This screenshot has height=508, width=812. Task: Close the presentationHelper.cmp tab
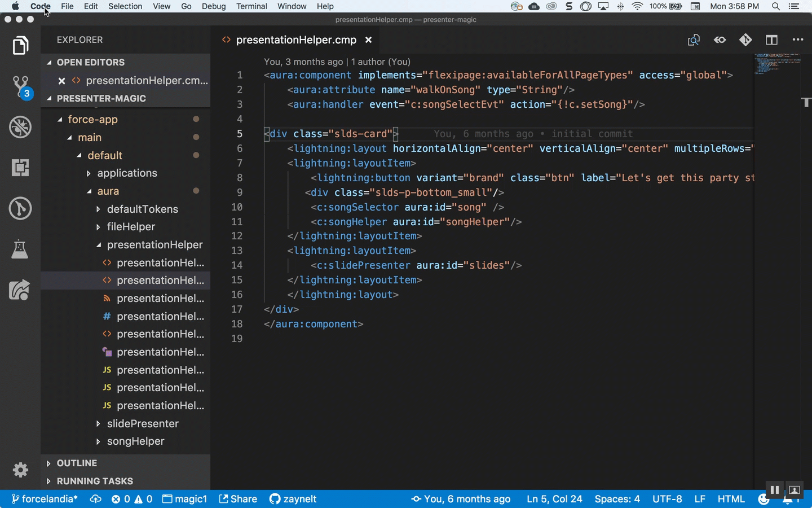(368, 40)
